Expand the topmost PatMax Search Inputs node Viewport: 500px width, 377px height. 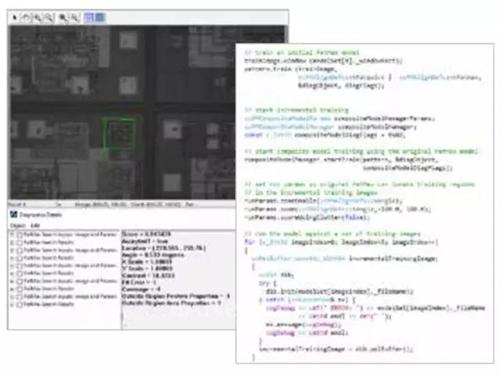pos(12,235)
